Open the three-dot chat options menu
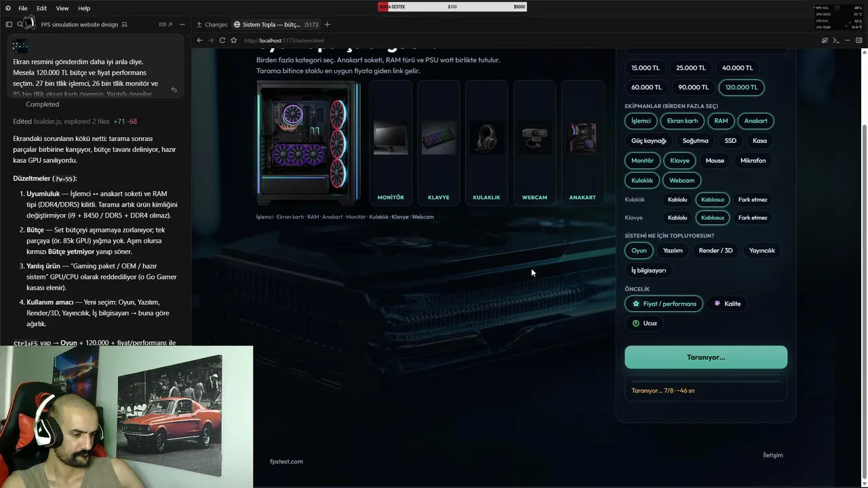The height and width of the screenshot is (488, 868). [x=182, y=24]
